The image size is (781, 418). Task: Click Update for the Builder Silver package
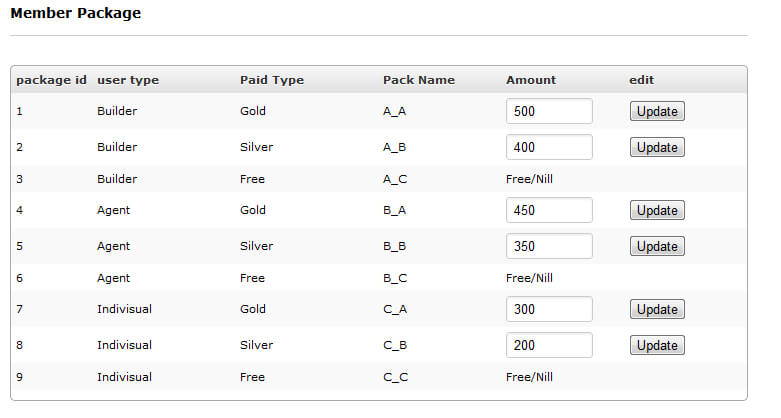tap(657, 147)
